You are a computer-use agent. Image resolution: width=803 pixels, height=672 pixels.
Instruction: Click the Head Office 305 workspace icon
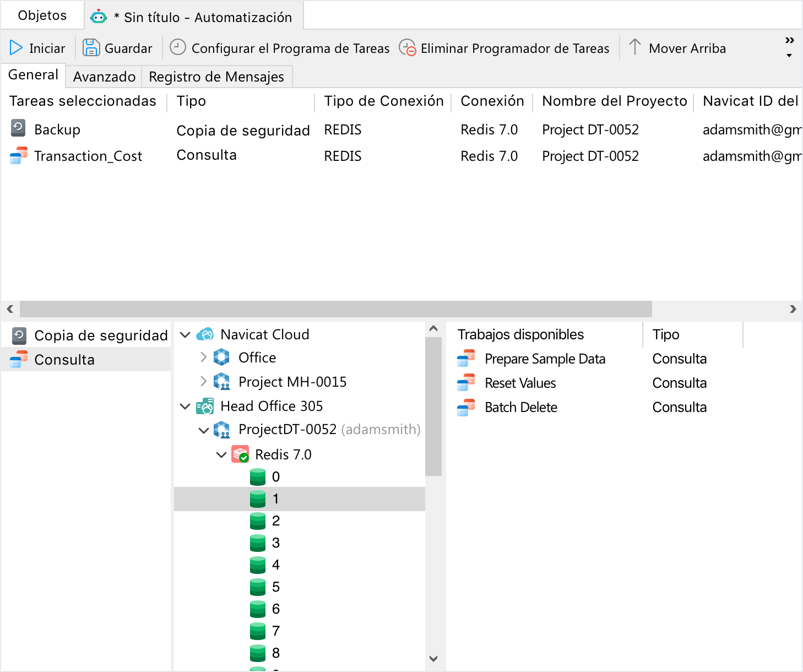[204, 406]
